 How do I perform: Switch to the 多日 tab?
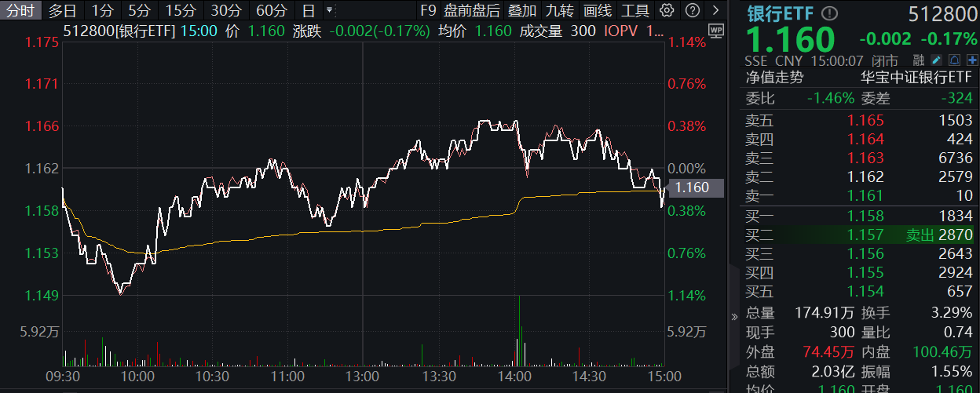[63, 10]
